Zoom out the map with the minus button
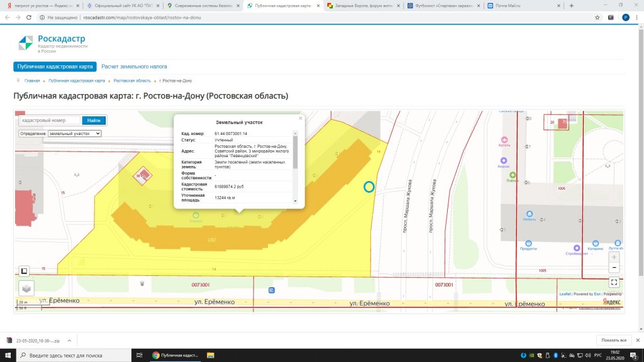 [614, 268]
